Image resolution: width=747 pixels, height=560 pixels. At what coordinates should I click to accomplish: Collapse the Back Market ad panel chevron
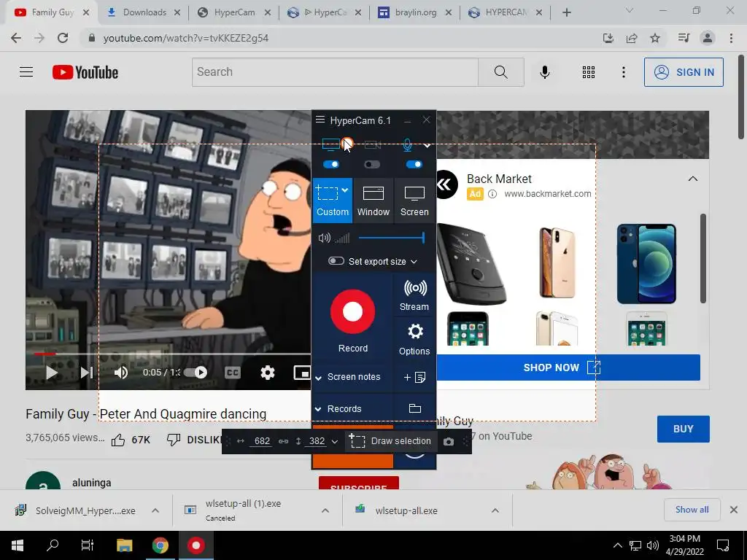click(693, 179)
